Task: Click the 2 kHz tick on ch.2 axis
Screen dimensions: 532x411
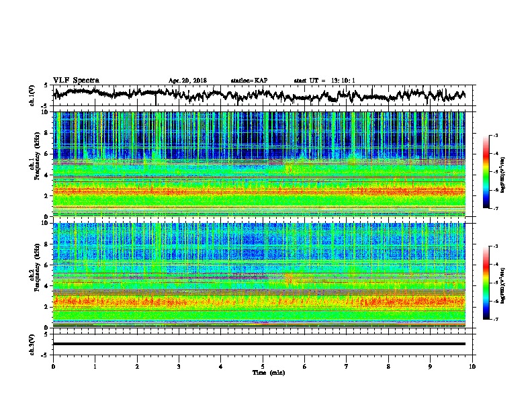Action: pyautogui.click(x=47, y=307)
